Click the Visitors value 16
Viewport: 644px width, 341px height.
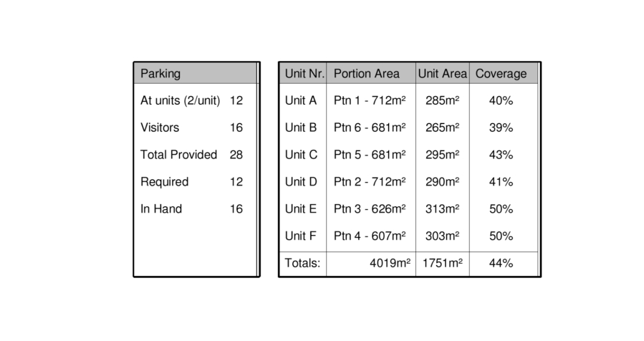click(x=236, y=128)
